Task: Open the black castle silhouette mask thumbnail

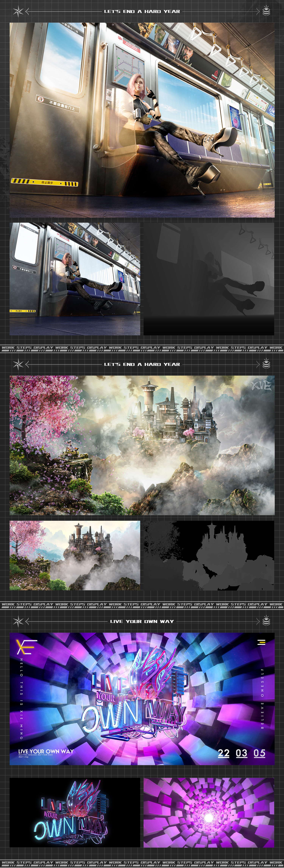Action: click(x=209, y=555)
